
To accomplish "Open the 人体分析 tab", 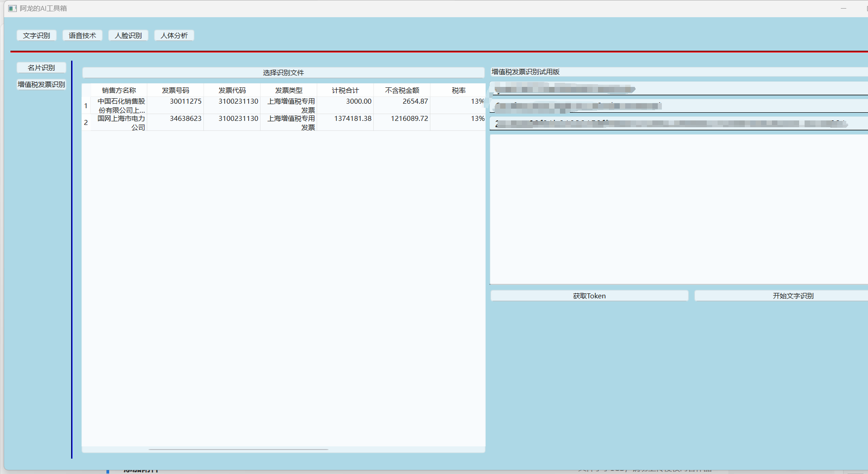I will [x=174, y=35].
